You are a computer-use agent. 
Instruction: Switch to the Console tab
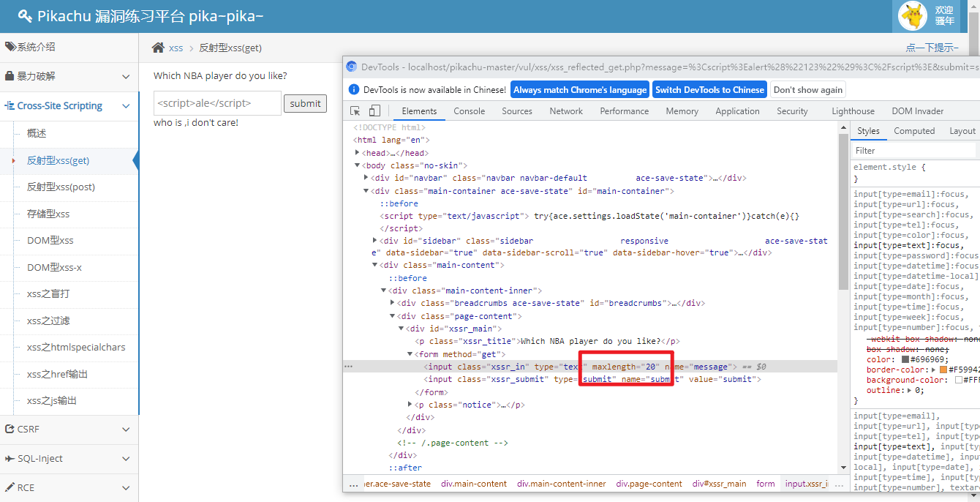click(469, 111)
